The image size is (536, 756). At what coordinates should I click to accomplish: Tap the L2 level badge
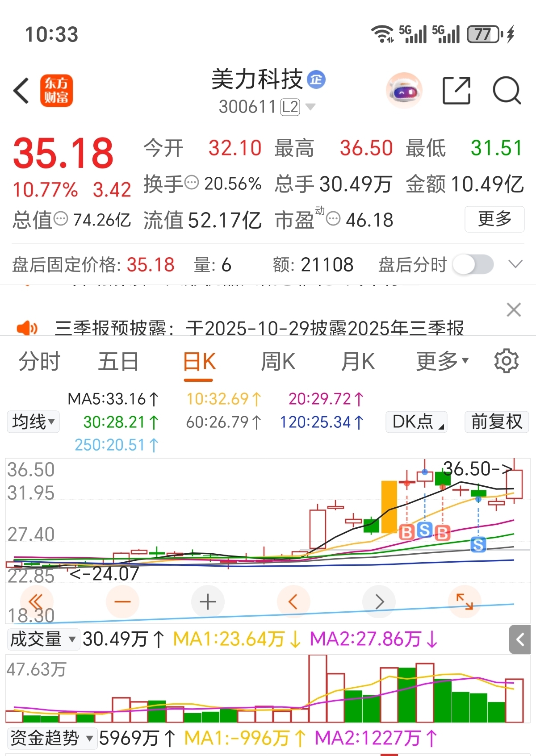click(x=290, y=107)
